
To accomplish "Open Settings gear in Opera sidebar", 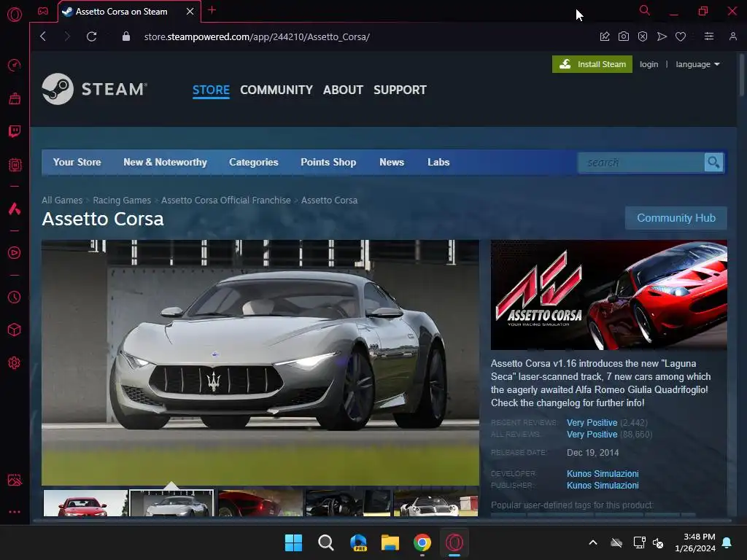I will point(15,363).
